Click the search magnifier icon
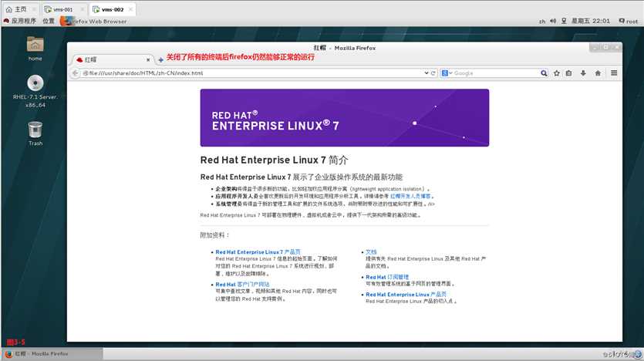This screenshot has height=361, width=644. pyautogui.click(x=544, y=73)
